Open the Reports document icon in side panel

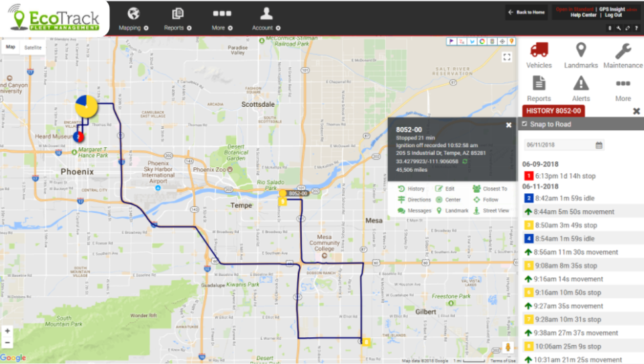pos(539,83)
